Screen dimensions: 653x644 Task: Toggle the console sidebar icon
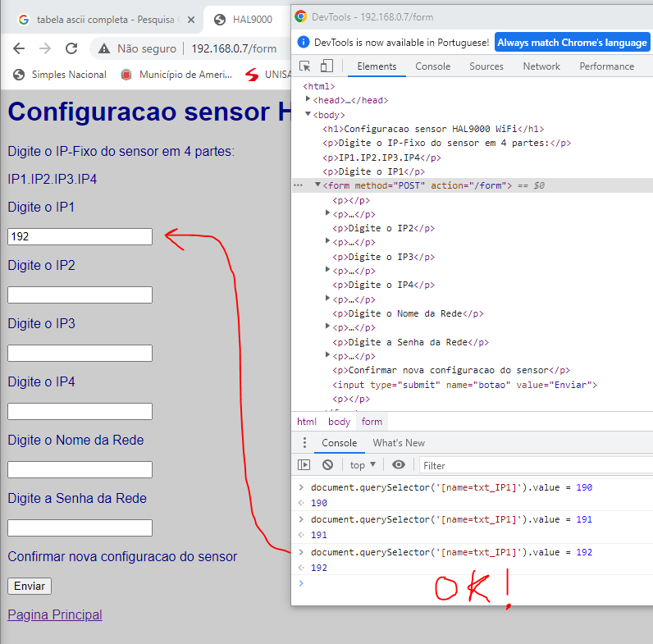304,465
